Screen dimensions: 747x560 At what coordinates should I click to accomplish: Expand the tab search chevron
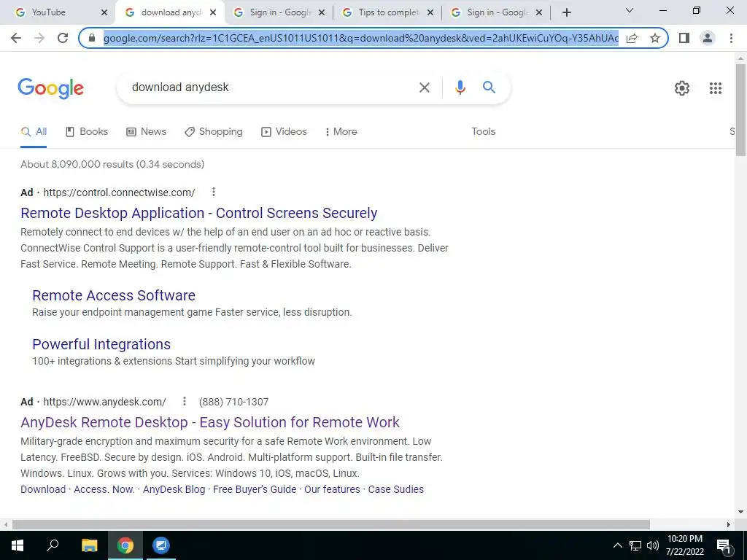[630, 10]
